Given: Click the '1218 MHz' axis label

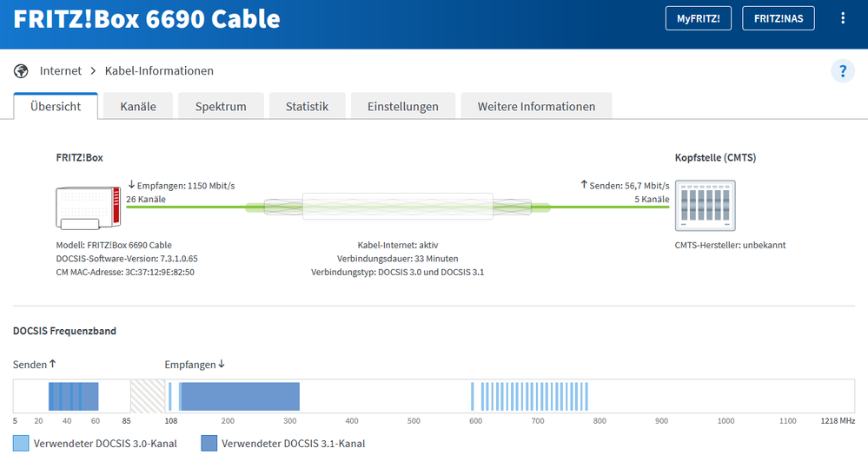Looking at the screenshot, I should coord(838,421).
